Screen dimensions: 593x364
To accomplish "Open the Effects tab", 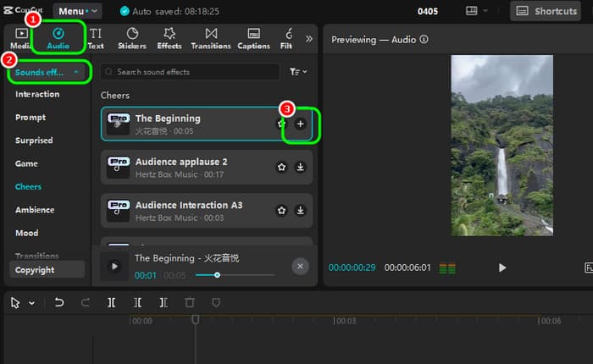I will point(169,39).
